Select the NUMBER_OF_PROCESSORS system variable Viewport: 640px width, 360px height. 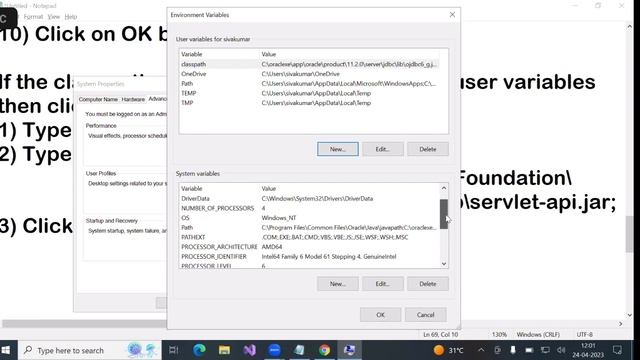point(309,208)
